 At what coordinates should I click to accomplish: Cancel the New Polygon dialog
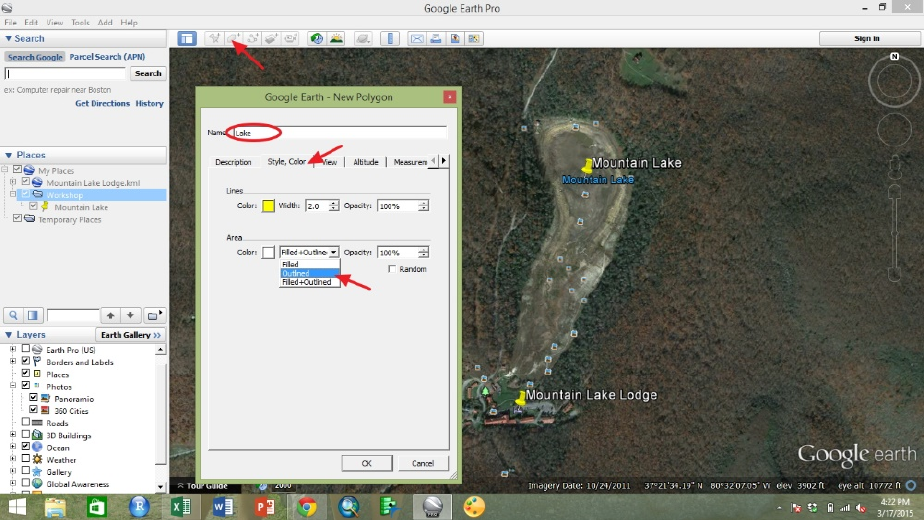coord(423,463)
